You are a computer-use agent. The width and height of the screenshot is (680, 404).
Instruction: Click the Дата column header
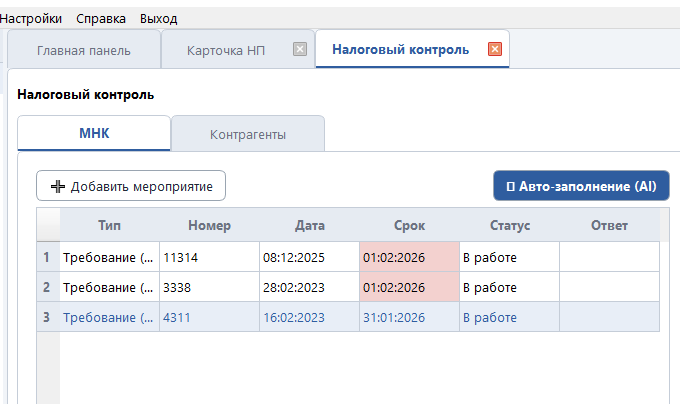[x=309, y=225]
